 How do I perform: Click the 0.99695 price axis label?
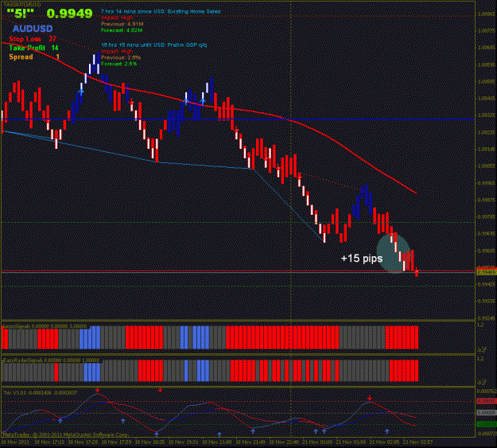tap(487, 234)
